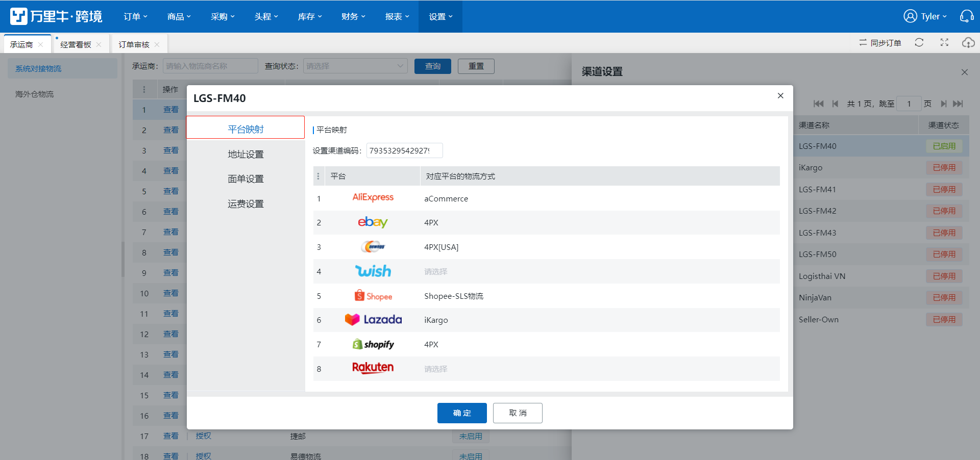
Task: Go to first page icon
Action: pyautogui.click(x=818, y=104)
